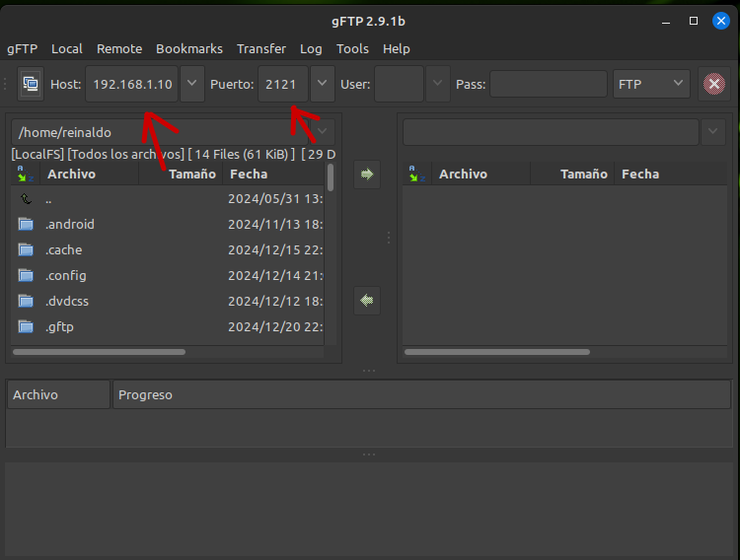Image resolution: width=740 pixels, height=560 pixels.
Task: Sort remote files by Tamaño column
Action: point(572,175)
